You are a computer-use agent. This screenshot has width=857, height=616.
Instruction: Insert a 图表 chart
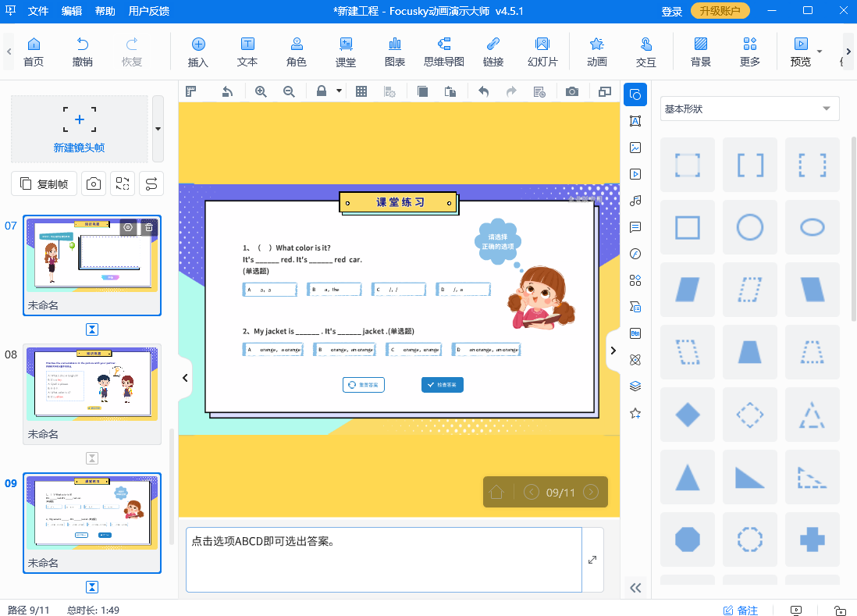395,52
